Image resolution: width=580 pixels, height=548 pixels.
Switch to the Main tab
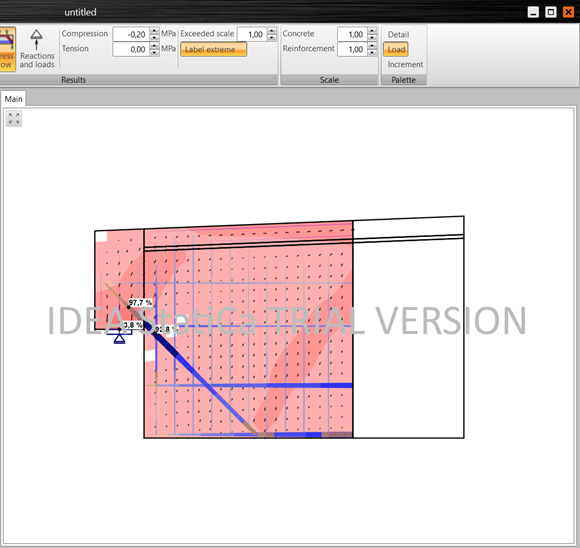point(13,99)
